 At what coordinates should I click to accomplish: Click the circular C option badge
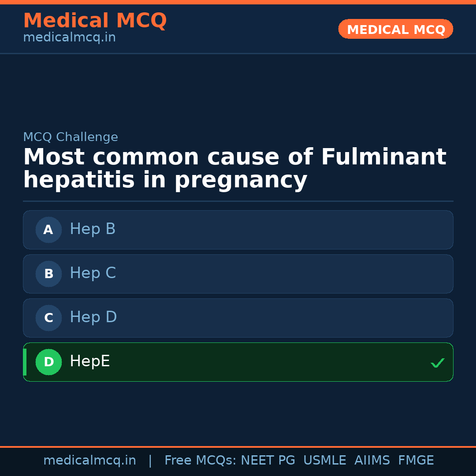[x=48, y=318]
